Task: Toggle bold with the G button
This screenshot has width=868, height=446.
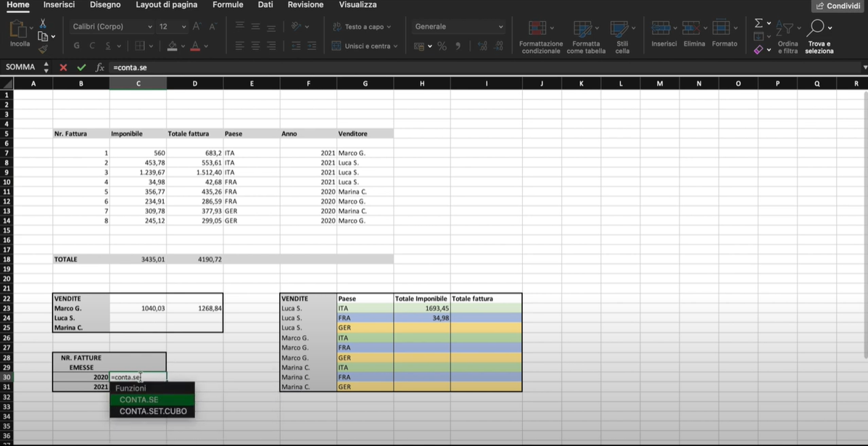Action: (x=76, y=45)
